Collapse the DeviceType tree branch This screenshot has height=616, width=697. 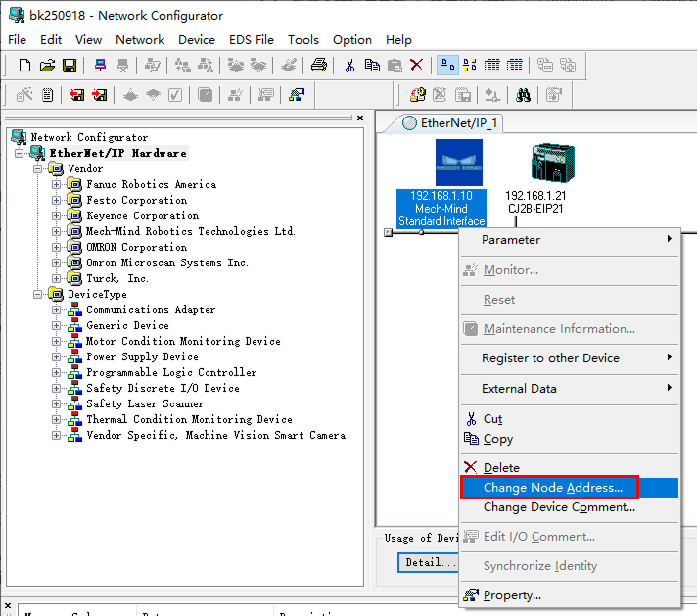pos(39,294)
